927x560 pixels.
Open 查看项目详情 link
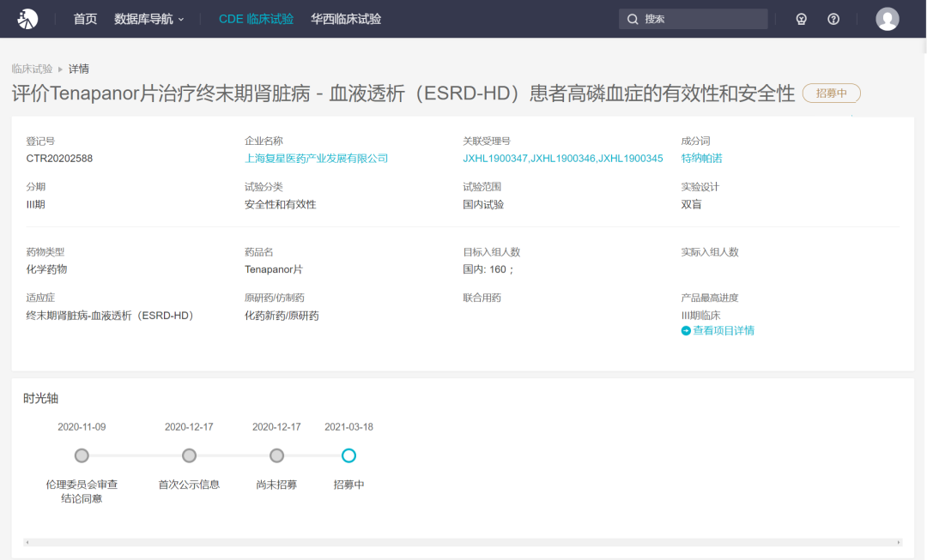724,330
